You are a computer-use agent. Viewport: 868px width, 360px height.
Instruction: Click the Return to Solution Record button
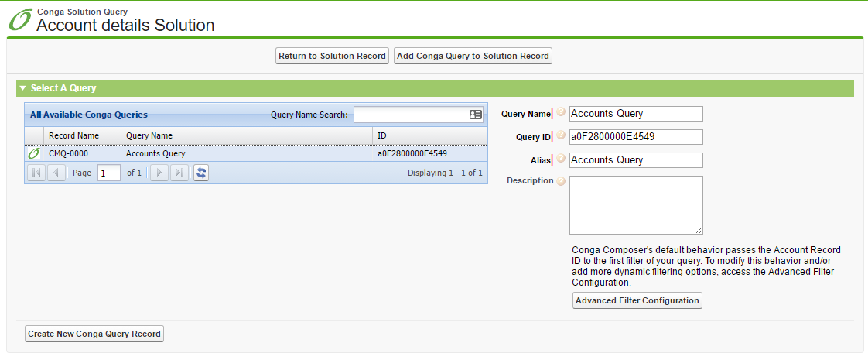(332, 56)
